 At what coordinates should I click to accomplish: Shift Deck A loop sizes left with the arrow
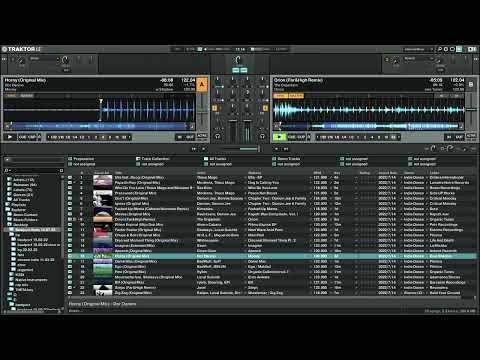tap(48, 137)
